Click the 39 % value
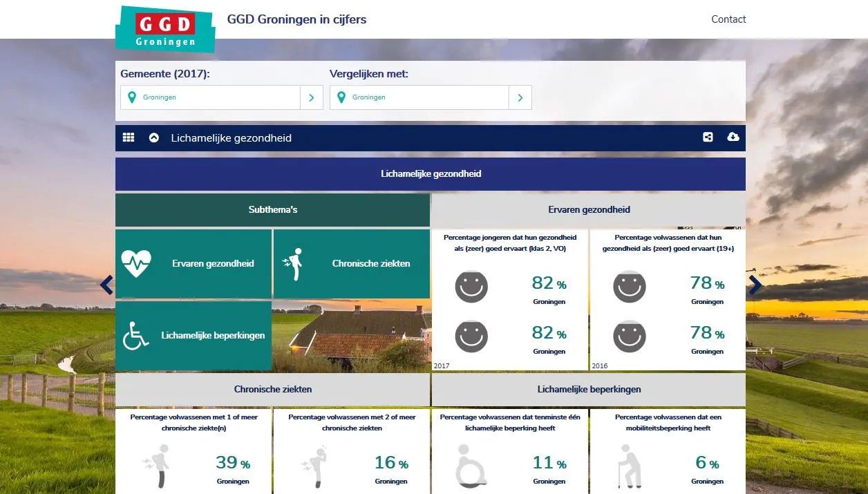Screen dimensions: 868x494 [233, 463]
